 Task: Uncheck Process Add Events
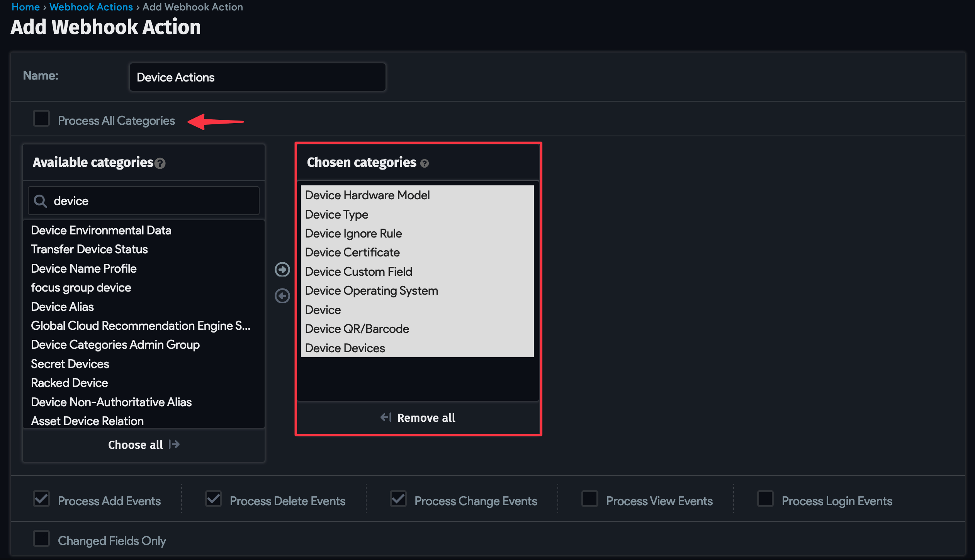(41, 499)
